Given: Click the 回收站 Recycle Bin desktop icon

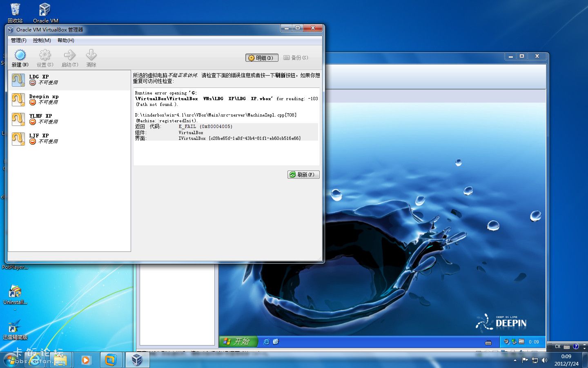Looking at the screenshot, I should [15, 13].
